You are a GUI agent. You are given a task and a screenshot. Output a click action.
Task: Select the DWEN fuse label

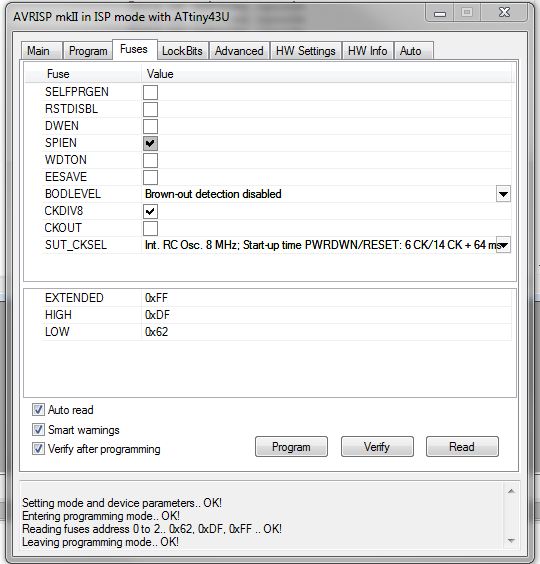click(62, 126)
